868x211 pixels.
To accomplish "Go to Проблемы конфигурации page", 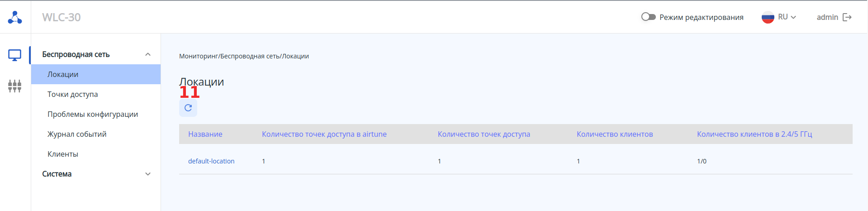I will 93,114.
